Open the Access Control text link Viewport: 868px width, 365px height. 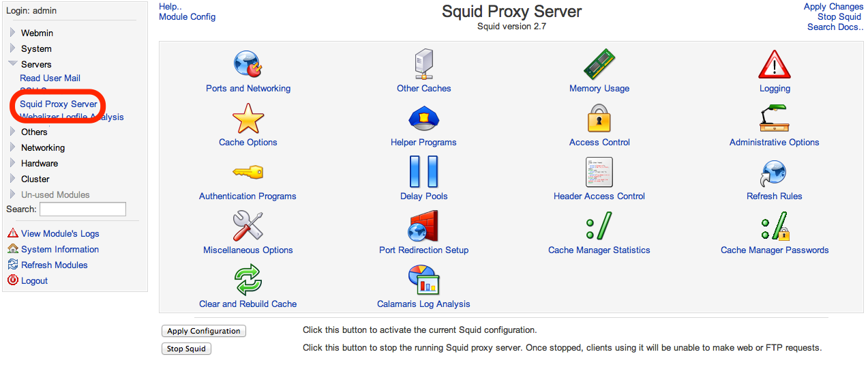pyautogui.click(x=599, y=142)
